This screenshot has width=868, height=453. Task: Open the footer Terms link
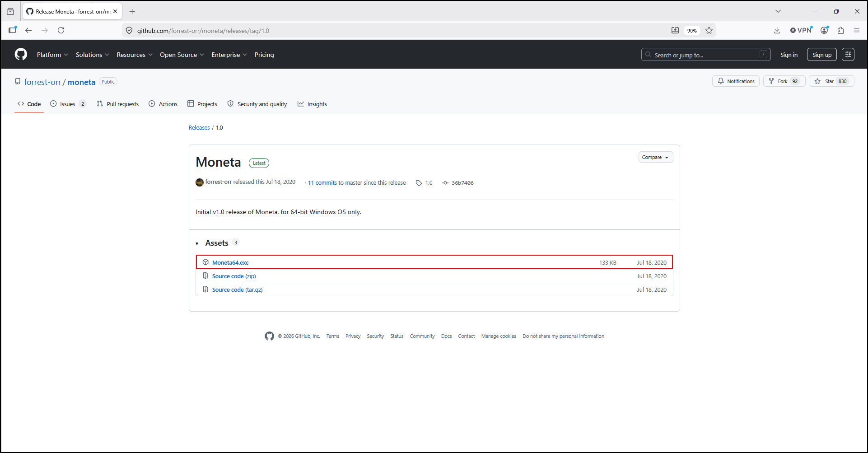tap(333, 336)
